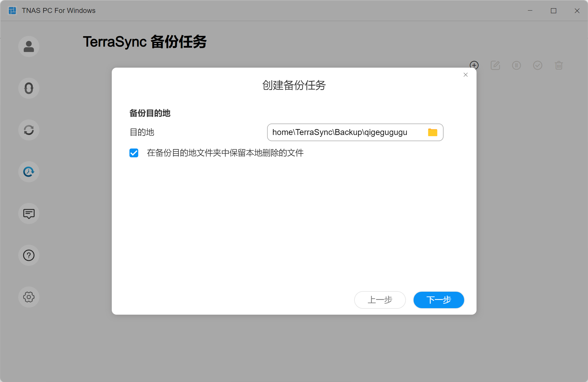Click the add backup task plus icon
Image resolution: width=588 pixels, height=382 pixels.
click(x=474, y=65)
